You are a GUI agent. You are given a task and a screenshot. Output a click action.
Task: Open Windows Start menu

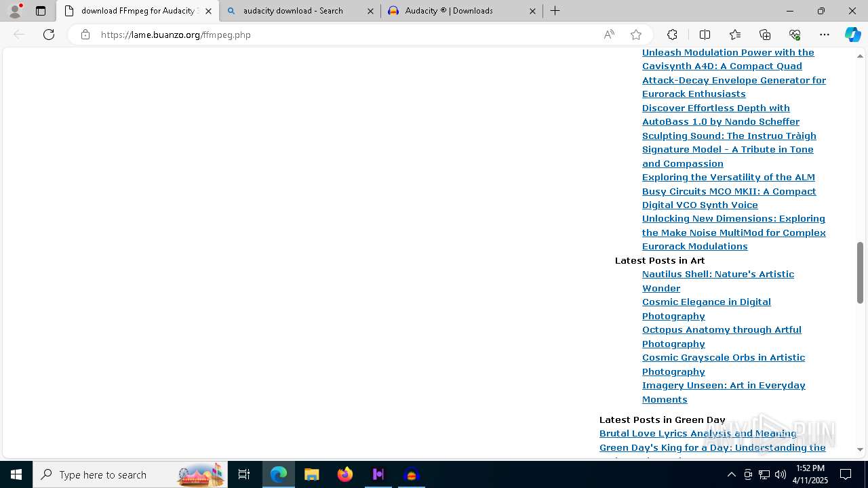click(x=16, y=474)
